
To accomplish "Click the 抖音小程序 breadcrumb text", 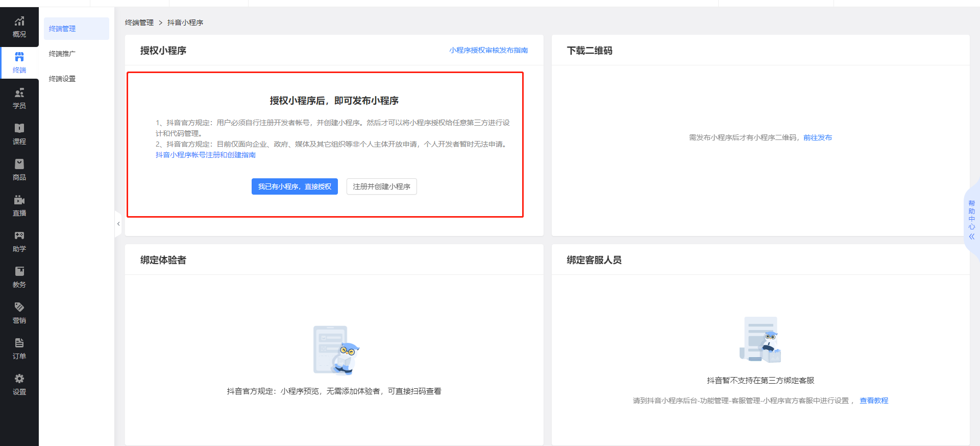I will pos(185,22).
